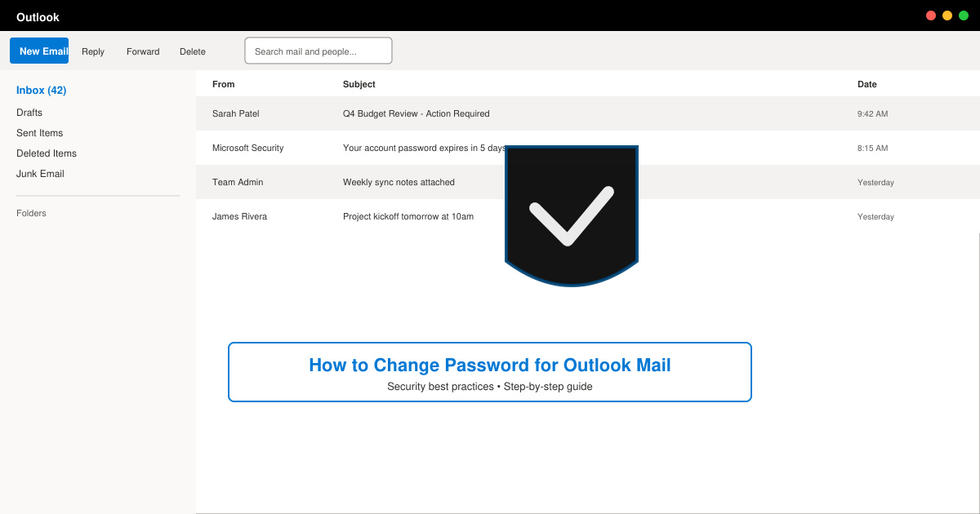Image resolution: width=980 pixels, height=514 pixels.
Task: Click the red close window button
Action: pos(931,16)
